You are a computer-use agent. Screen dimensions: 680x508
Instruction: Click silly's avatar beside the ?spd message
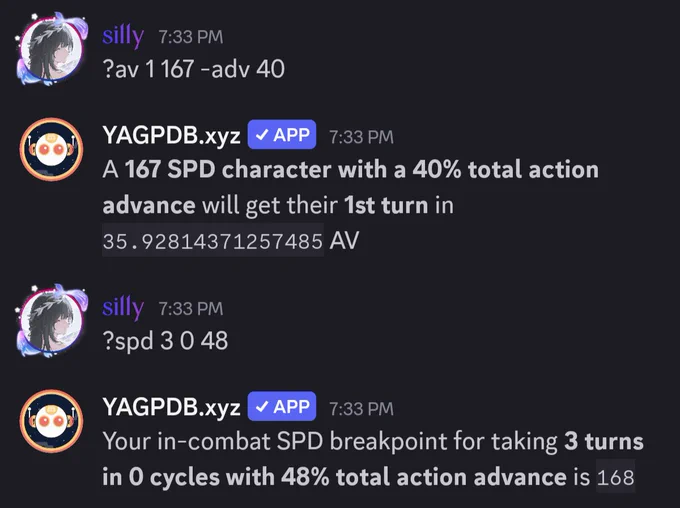click(52, 320)
